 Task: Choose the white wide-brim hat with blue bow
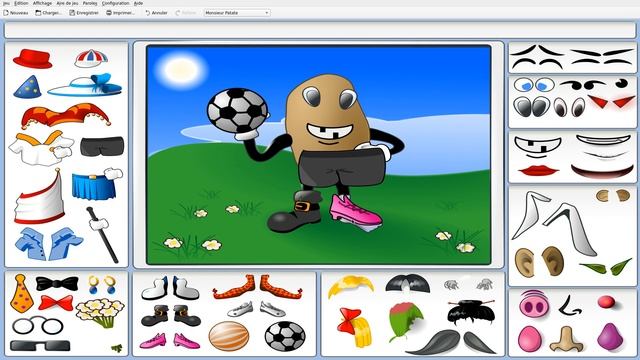[85, 85]
